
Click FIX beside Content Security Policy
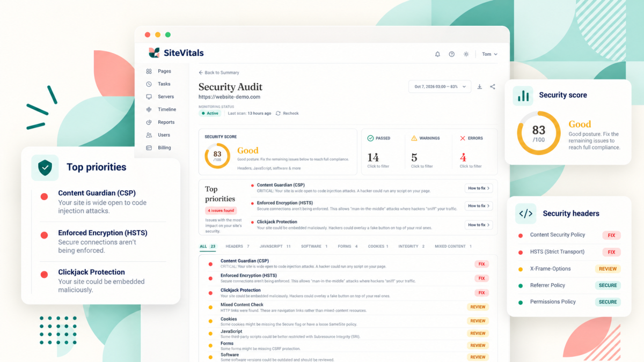[x=611, y=235]
